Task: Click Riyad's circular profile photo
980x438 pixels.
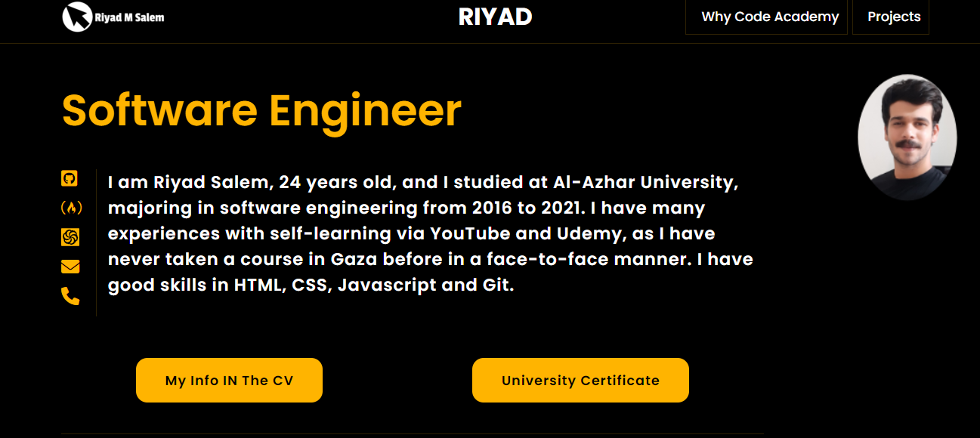Action: [907, 137]
